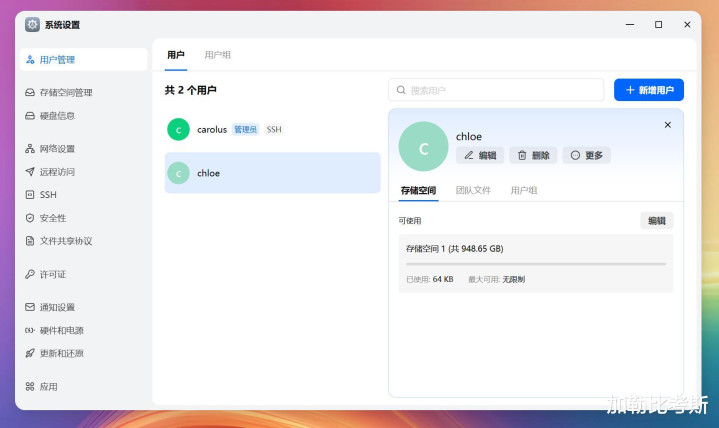Click the 最大可用: 无限制 value

click(x=497, y=279)
